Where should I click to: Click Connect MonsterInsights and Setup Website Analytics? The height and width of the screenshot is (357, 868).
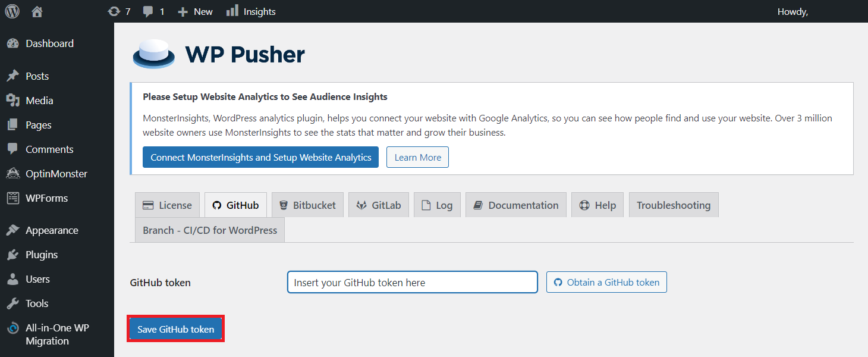pyautogui.click(x=260, y=158)
